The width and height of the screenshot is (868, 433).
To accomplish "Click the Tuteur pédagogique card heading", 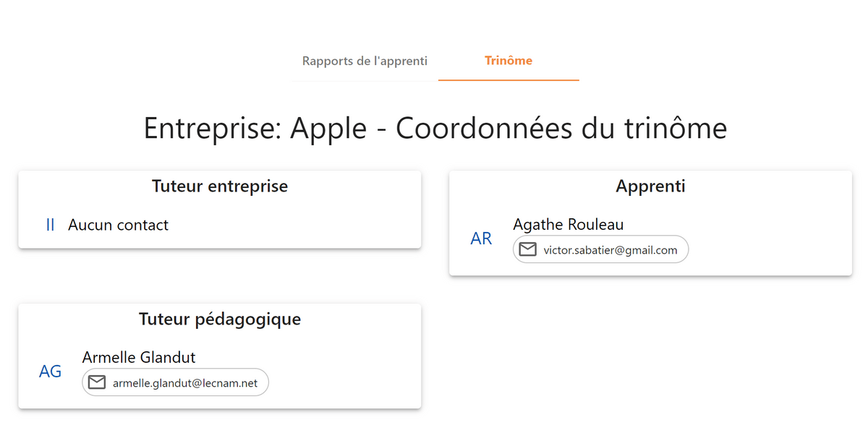I will [220, 319].
